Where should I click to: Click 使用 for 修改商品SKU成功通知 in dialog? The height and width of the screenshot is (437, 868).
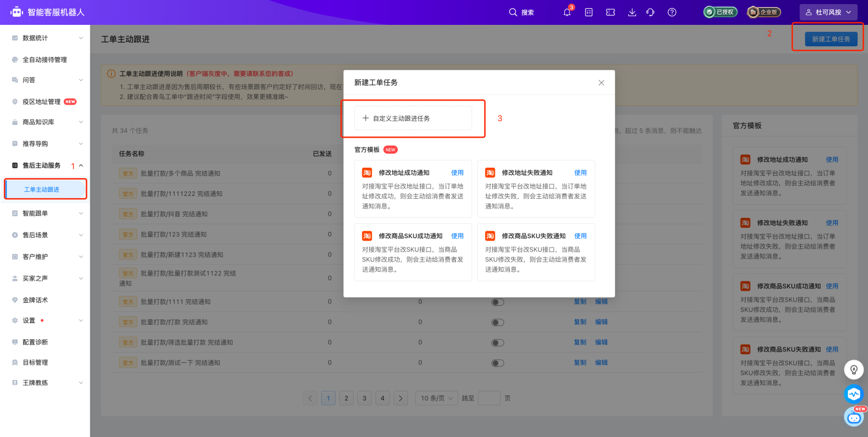(x=457, y=236)
